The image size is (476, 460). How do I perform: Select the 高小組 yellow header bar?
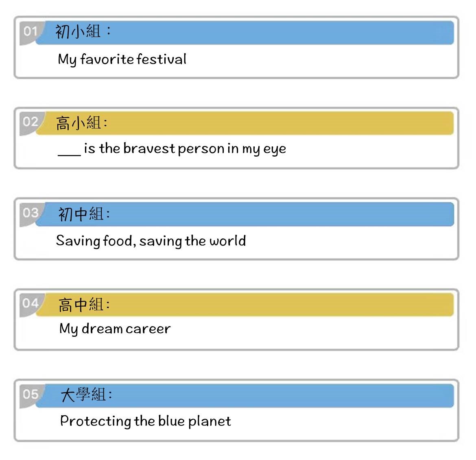(245, 123)
